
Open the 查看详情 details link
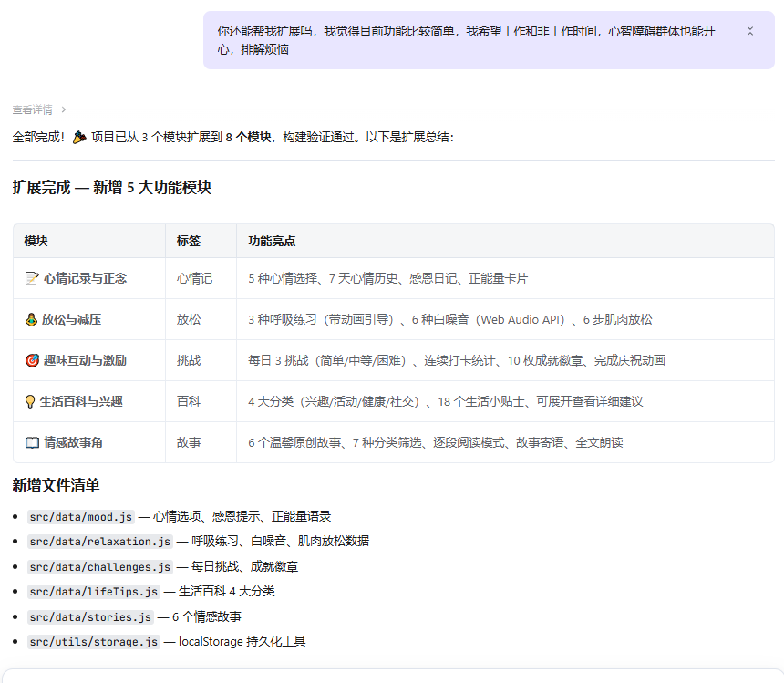[x=33, y=109]
